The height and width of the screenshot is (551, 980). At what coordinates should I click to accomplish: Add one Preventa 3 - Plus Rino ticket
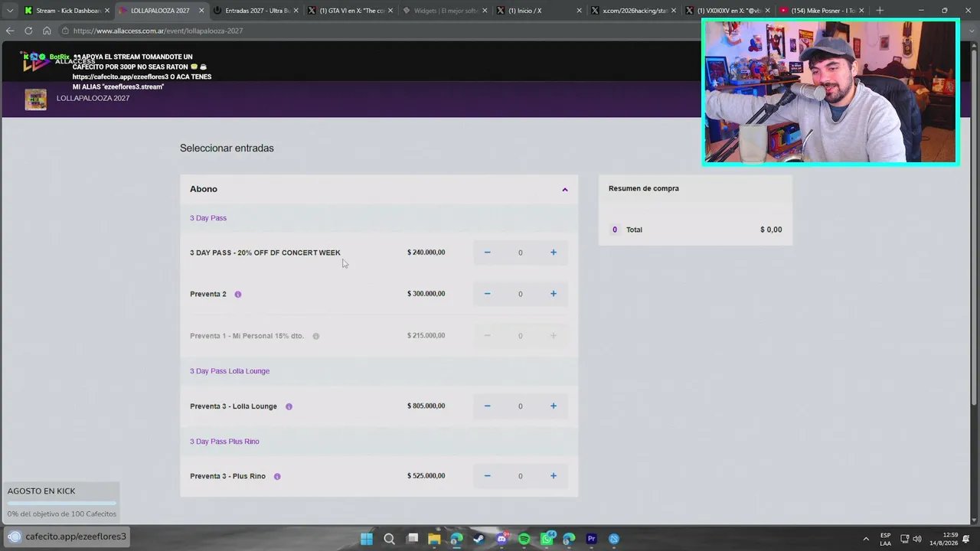click(554, 476)
